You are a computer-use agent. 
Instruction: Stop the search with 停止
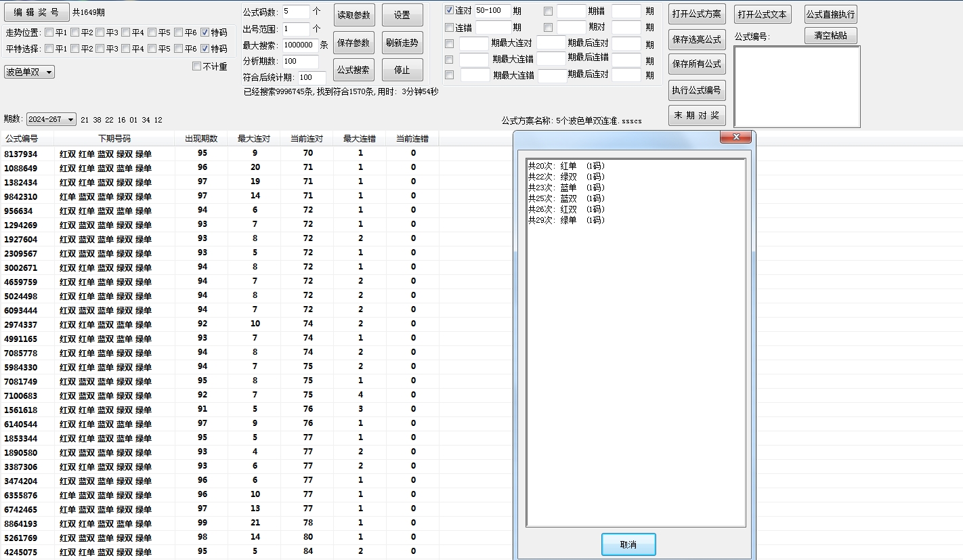tap(402, 70)
